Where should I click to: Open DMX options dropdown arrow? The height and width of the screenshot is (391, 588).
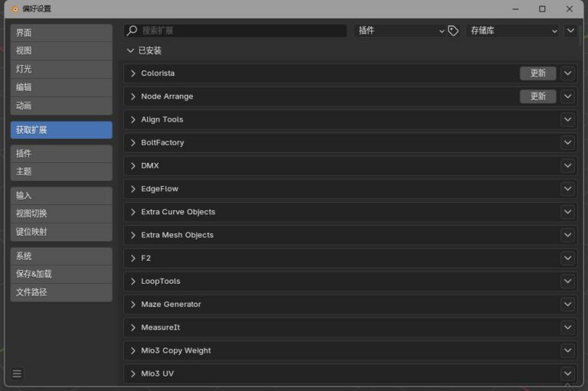click(x=568, y=166)
